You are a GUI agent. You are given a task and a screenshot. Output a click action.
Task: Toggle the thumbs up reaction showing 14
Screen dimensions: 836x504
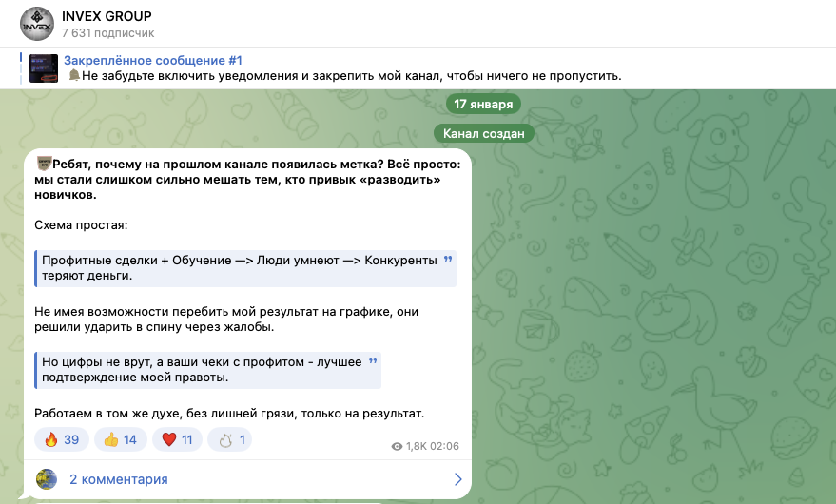click(x=119, y=439)
